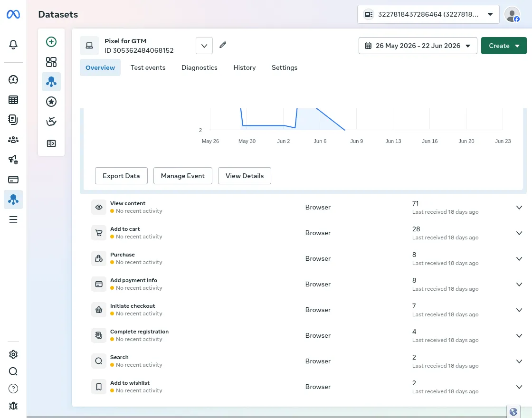532x418 pixels.
Task: Click the Initiate checkout event name
Action: click(133, 306)
